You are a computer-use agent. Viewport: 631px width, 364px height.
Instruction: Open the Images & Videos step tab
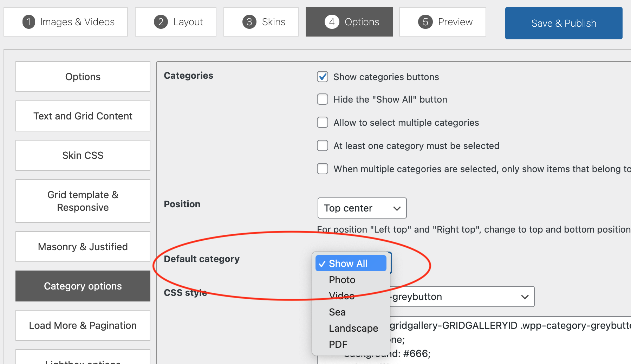tap(66, 22)
